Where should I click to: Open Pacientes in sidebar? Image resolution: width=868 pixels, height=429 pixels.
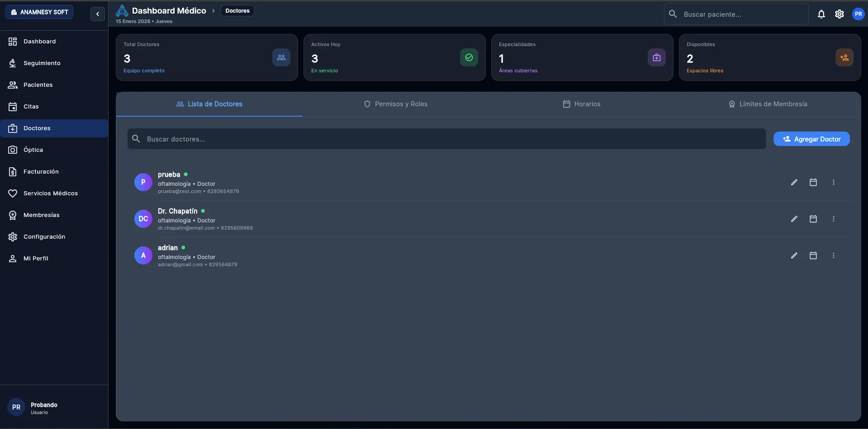[x=54, y=85]
